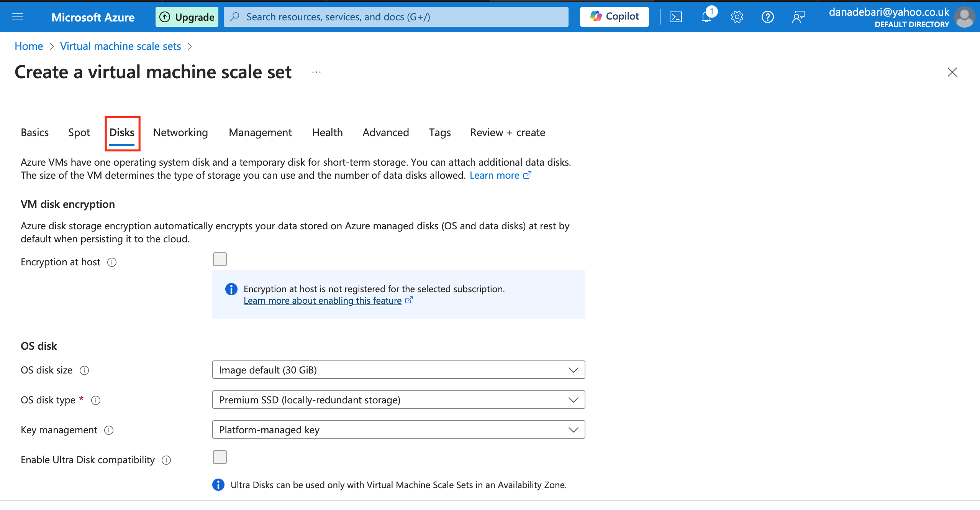This screenshot has height=510, width=980.
Task: Click info icon beside Encryption at host
Action: (112, 262)
